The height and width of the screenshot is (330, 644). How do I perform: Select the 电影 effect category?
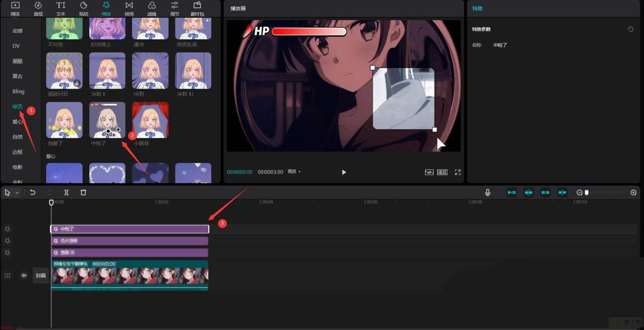pyautogui.click(x=17, y=167)
